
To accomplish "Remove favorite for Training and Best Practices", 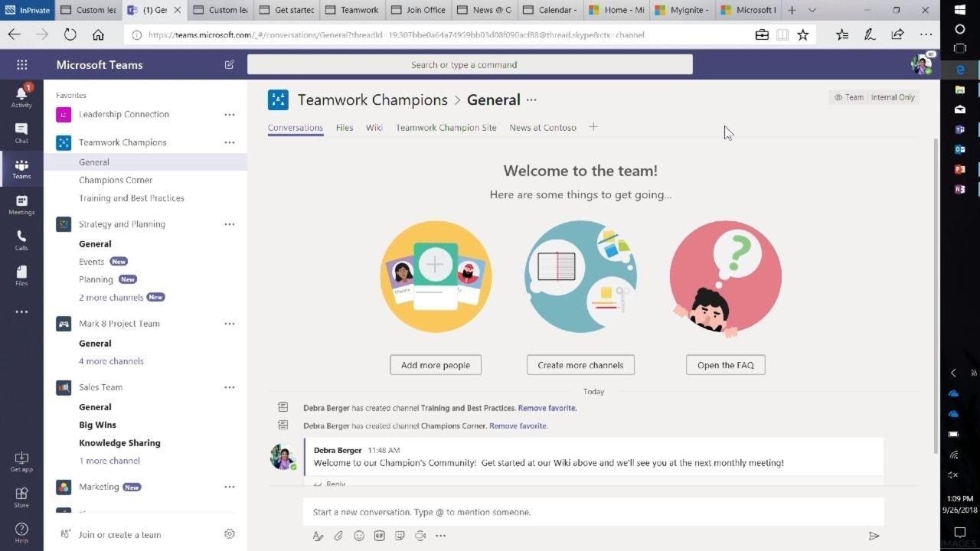I will [547, 408].
